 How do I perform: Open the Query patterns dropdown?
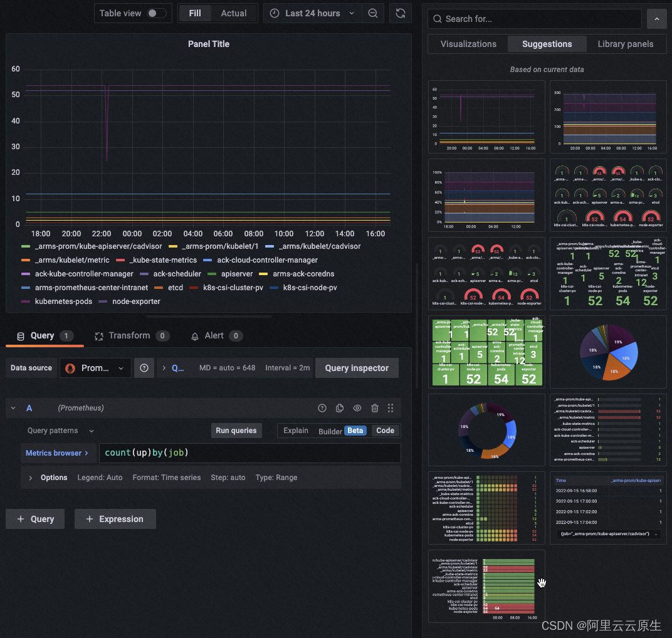pos(60,431)
